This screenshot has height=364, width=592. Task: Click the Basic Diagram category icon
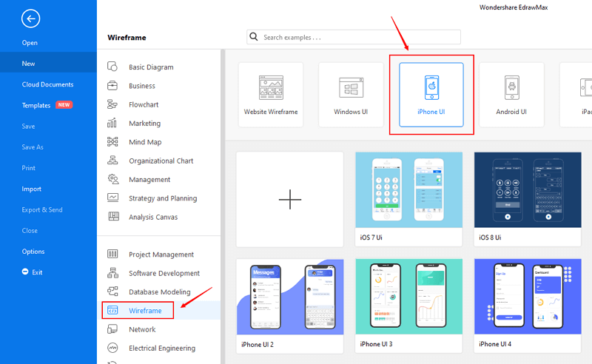click(112, 67)
